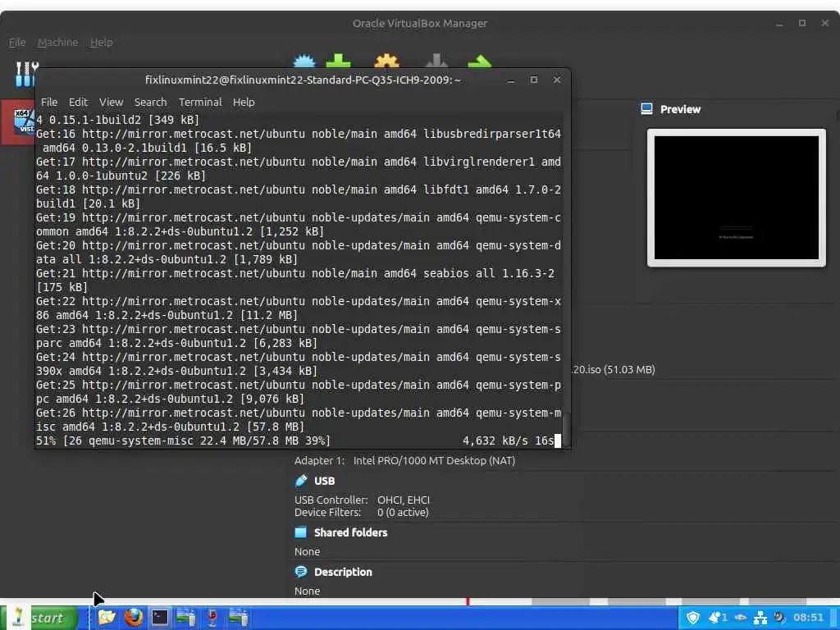Open VirtualBox Help menu
Viewport: 840px width, 630px height.
point(101,43)
